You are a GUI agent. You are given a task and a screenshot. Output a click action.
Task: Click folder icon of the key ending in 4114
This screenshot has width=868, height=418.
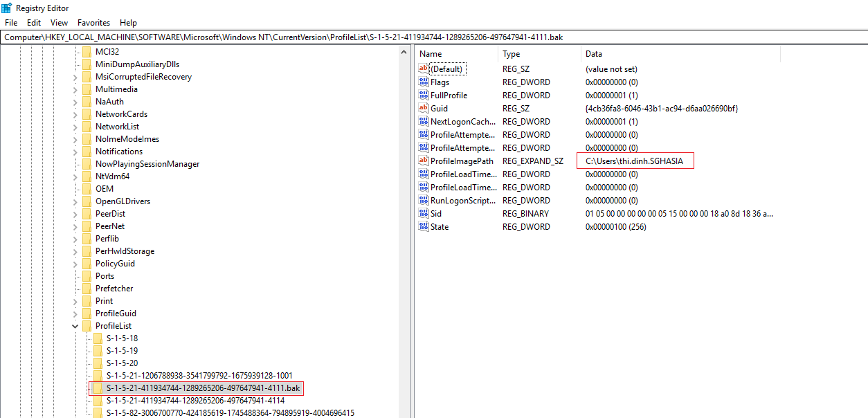98,401
